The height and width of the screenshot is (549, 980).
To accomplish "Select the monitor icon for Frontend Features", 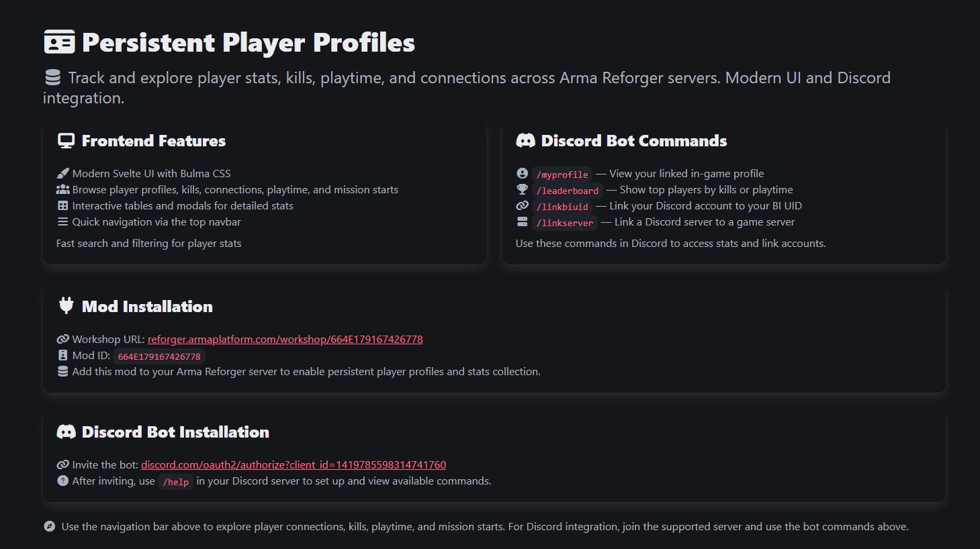I will pyautogui.click(x=65, y=140).
